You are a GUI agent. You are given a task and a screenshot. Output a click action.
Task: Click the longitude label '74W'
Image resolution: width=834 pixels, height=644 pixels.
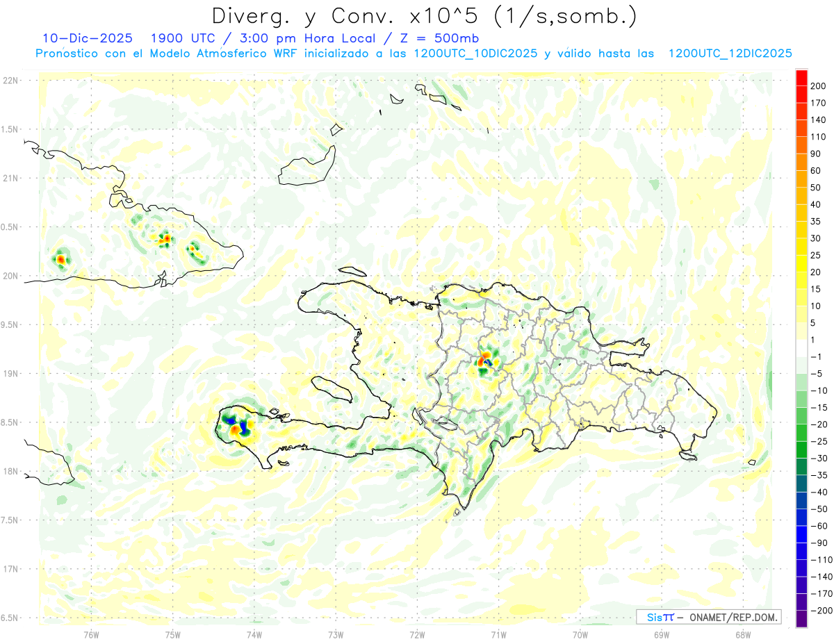click(x=254, y=634)
